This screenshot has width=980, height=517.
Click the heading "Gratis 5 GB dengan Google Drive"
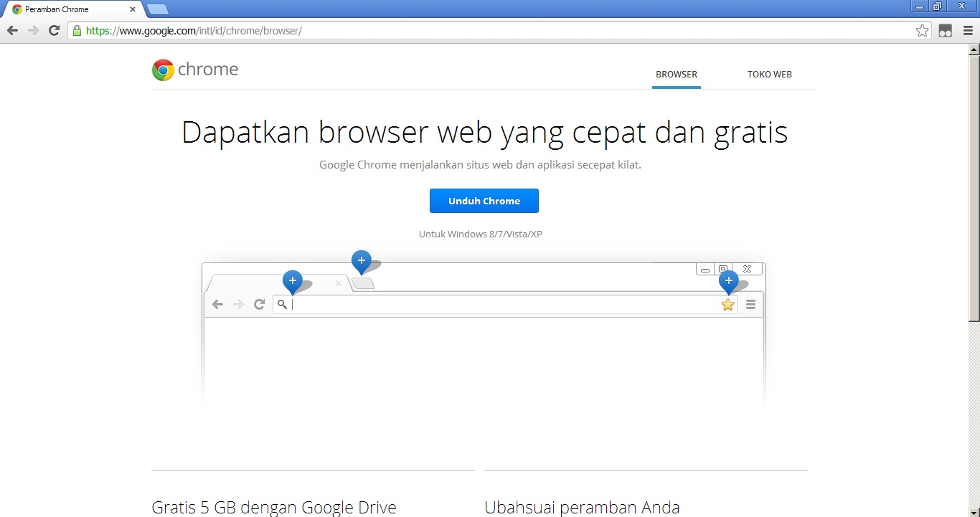pyautogui.click(x=274, y=508)
